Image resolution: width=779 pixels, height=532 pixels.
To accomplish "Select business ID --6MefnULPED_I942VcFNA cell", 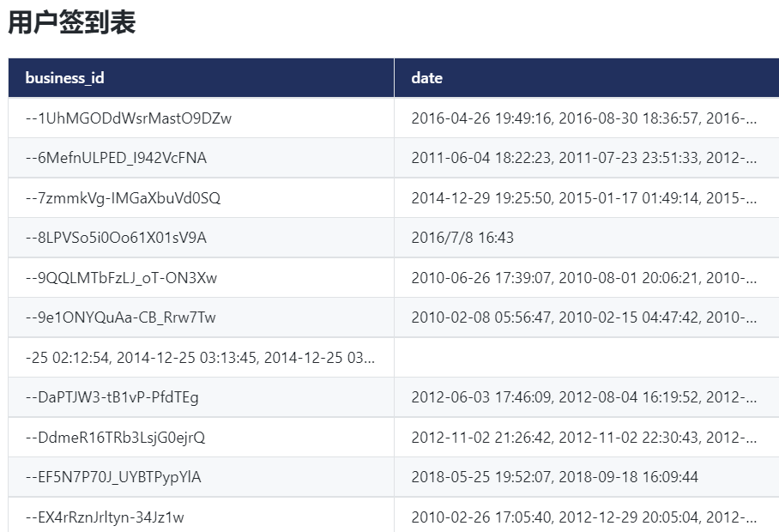I will pyautogui.click(x=116, y=158).
